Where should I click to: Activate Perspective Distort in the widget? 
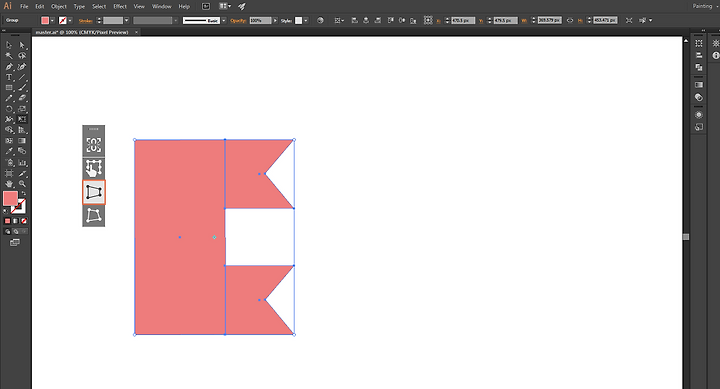pyautogui.click(x=94, y=192)
